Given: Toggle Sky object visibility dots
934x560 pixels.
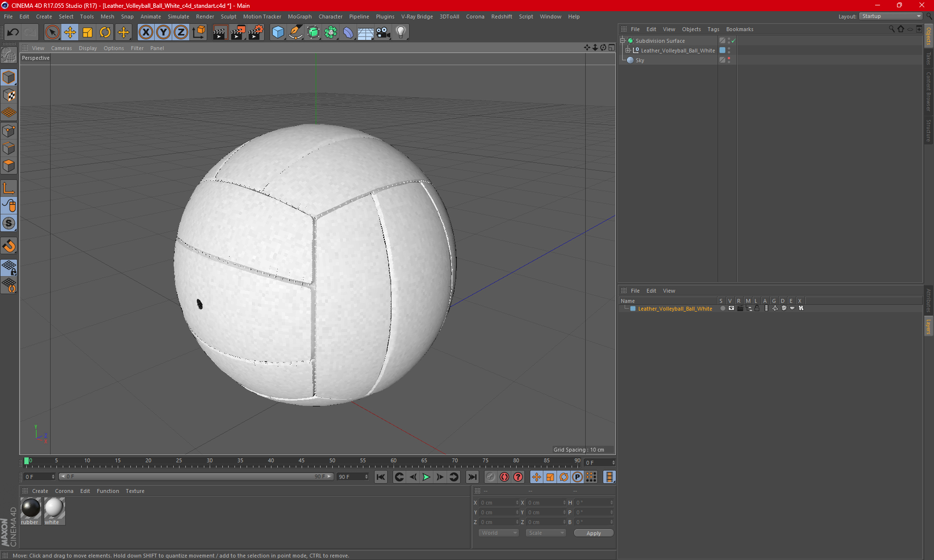Looking at the screenshot, I should click(729, 60).
